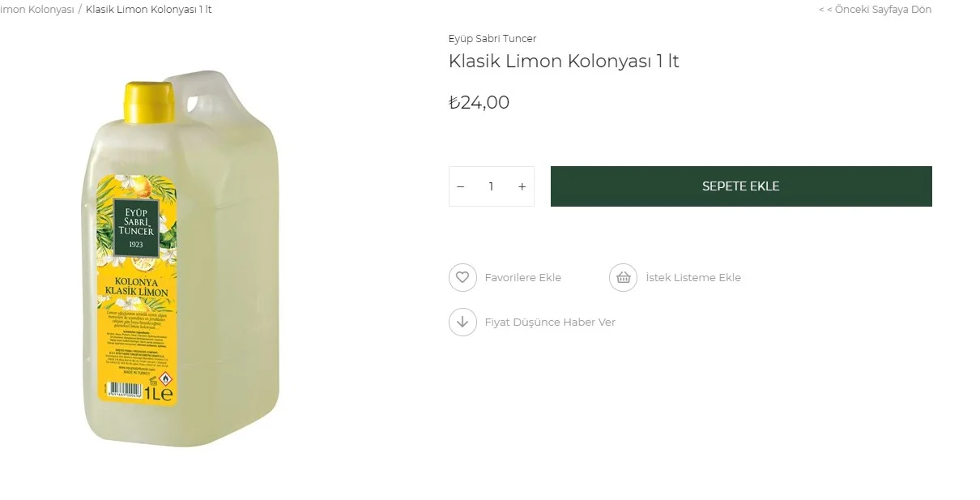Choose the İstek Listeme Ekle text link
This screenshot has width=980, height=500.
coord(693,277)
